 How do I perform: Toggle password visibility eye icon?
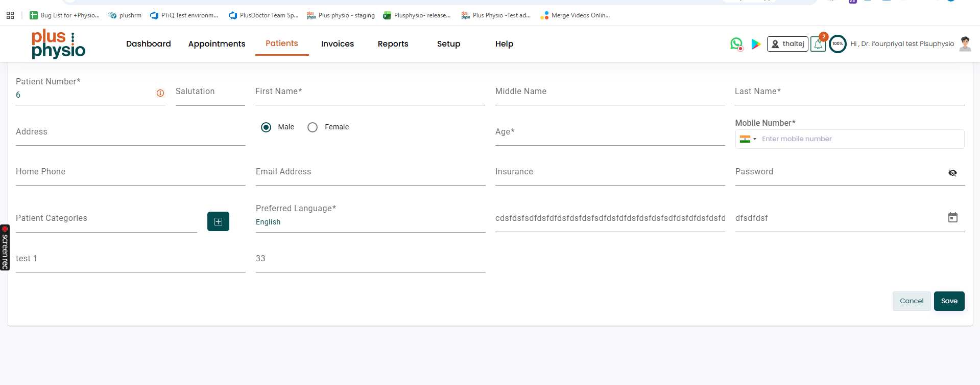[x=952, y=173]
